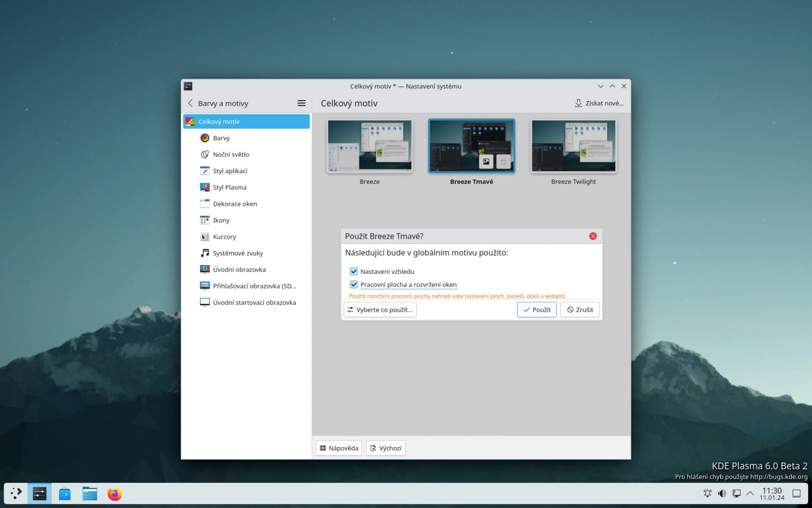812x508 pixels.
Task: Click the Zrušit cancel button
Action: coord(580,310)
